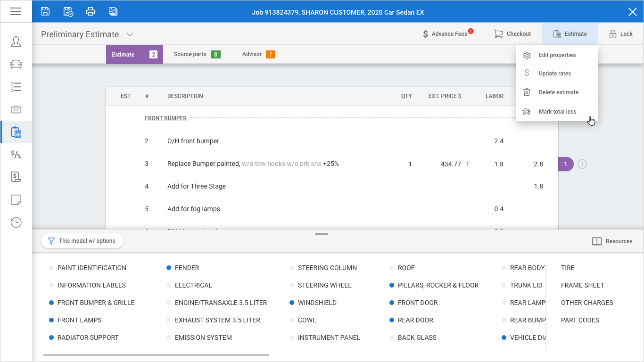Select 'Mark total loss' menu option
644x362 pixels.
click(x=557, y=112)
